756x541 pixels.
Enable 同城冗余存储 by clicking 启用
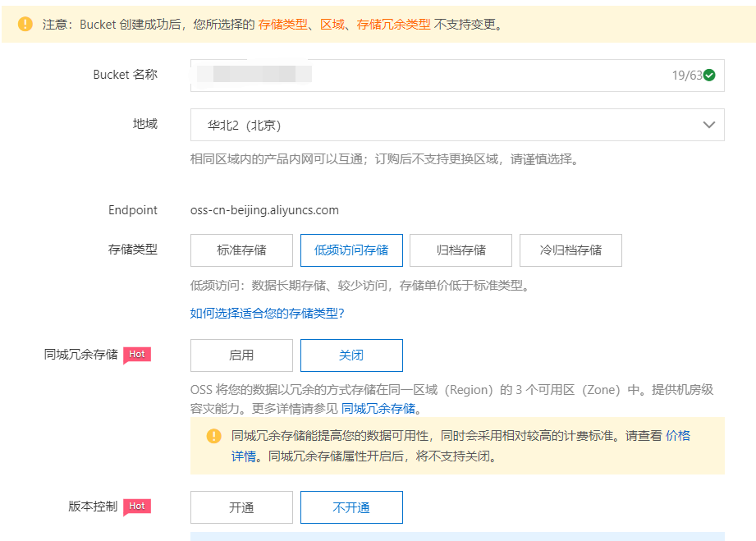pos(241,355)
